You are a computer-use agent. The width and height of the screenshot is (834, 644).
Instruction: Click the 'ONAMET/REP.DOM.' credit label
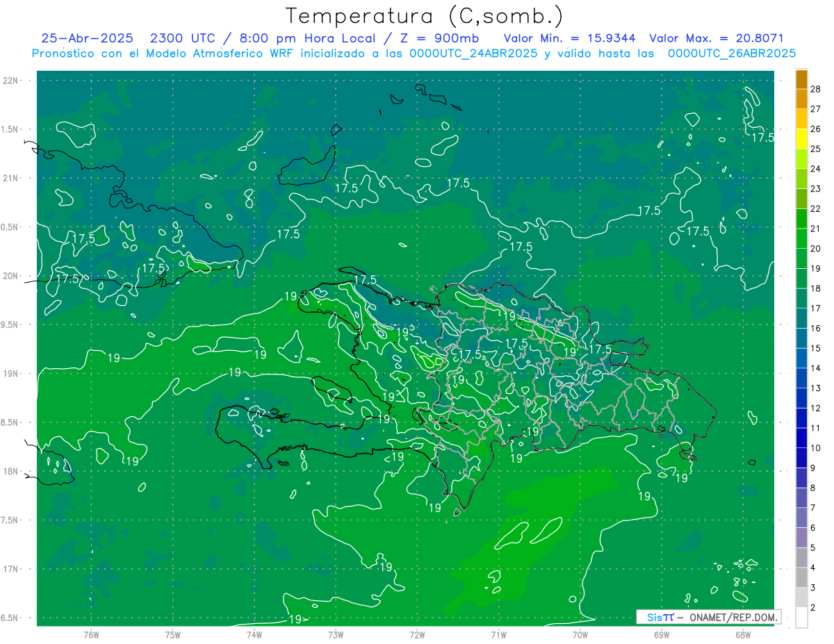click(x=733, y=617)
